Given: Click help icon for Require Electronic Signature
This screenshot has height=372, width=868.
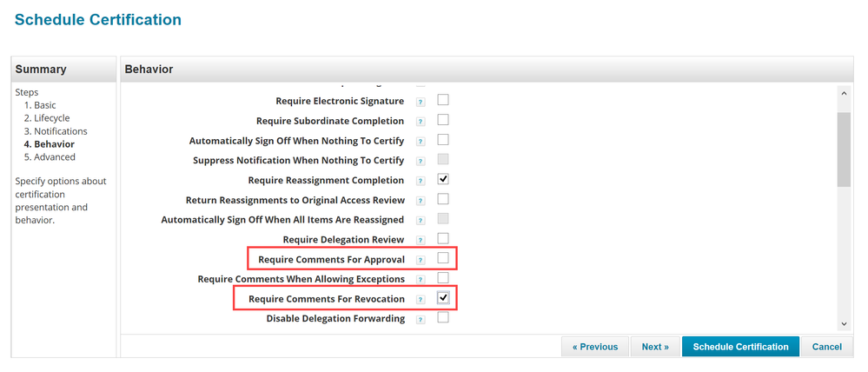Looking at the screenshot, I should [x=421, y=102].
